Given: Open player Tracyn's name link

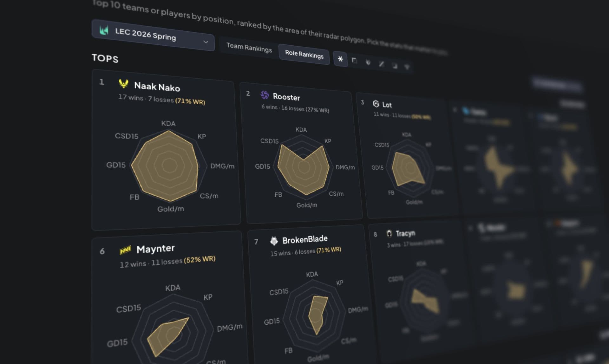Looking at the screenshot, I should click(x=405, y=234).
